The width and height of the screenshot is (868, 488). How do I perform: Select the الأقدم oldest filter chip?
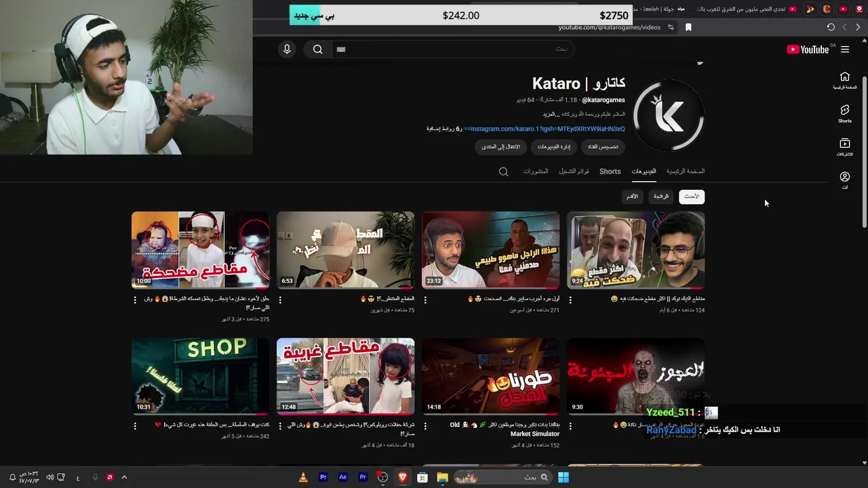coord(632,197)
